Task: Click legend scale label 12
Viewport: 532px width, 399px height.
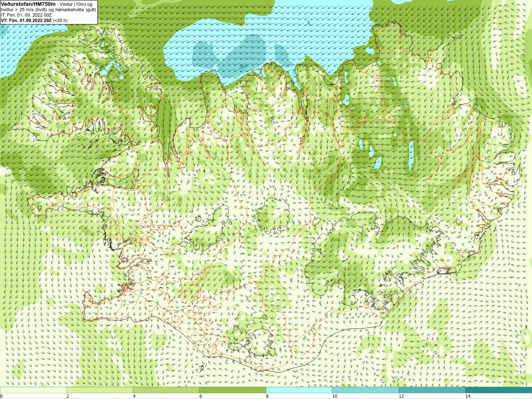Action: pyautogui.click(x=401, y=396)
